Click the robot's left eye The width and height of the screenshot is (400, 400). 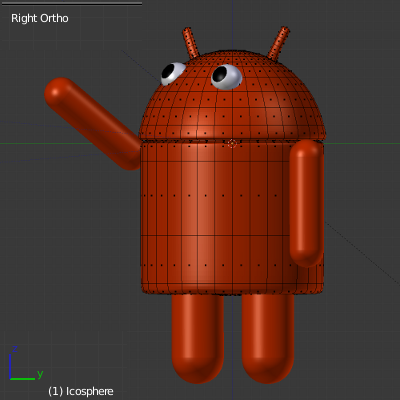pyautogui.click(x=173, y=73)
